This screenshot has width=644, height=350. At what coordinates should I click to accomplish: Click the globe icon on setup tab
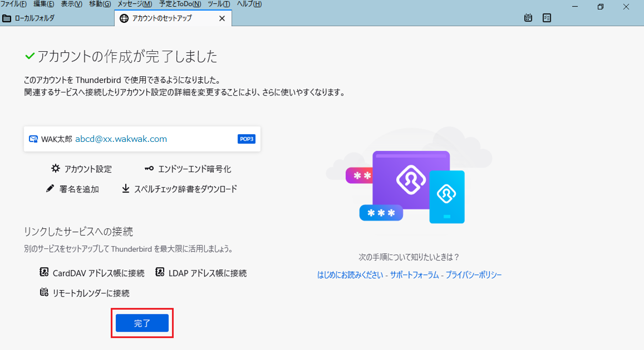click(124, 18)
